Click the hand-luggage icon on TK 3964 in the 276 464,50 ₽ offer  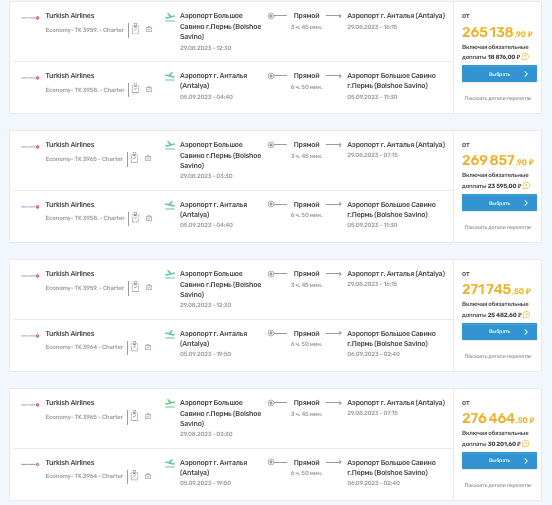[x=148, y=476]
